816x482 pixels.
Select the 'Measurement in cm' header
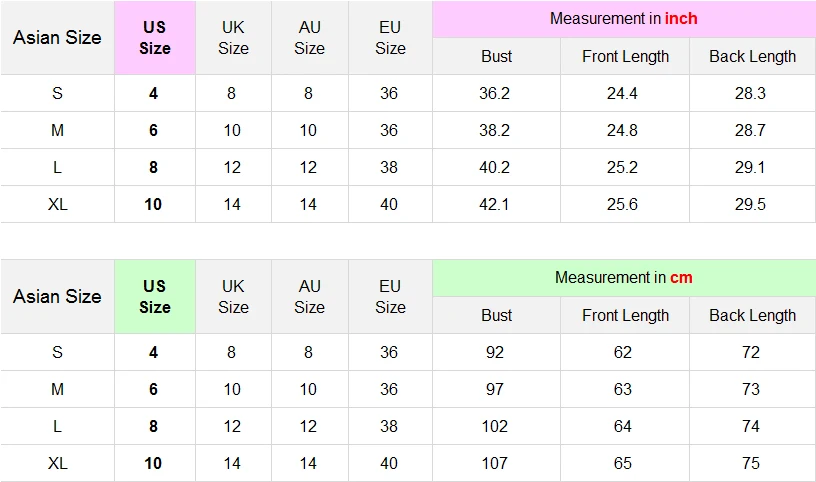(624, 278)
